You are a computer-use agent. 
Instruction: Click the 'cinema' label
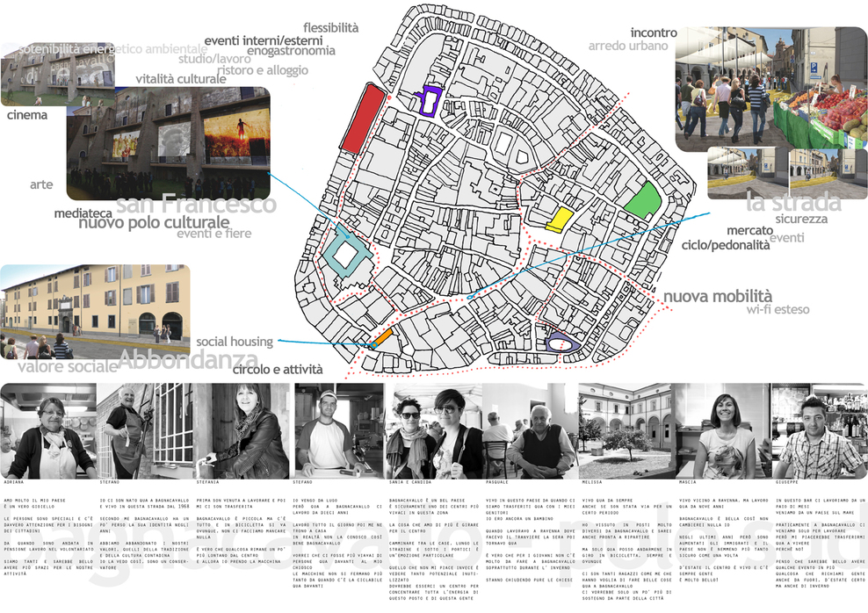tap(27, 115)
